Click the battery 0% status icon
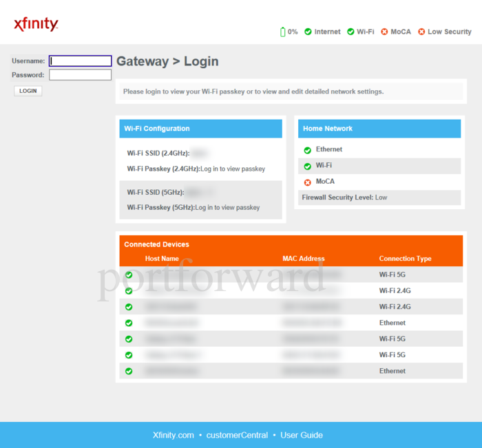Viewport: 482px width, 448px height. (x=282, y=32)
